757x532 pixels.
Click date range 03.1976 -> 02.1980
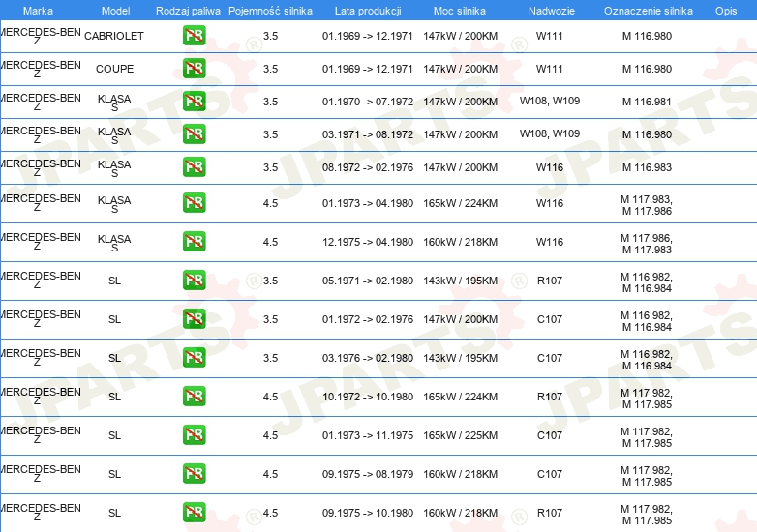tap(368, 358)
